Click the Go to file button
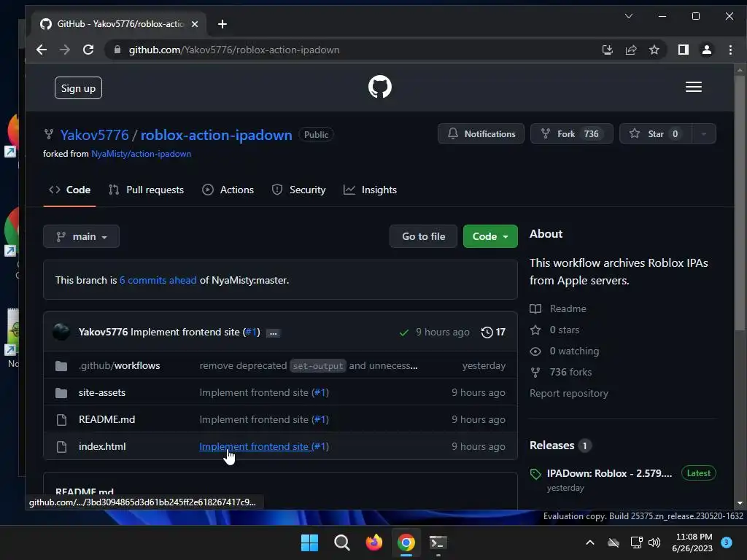The width and height of the screenshot is (747, 560). tap(424, 237)
